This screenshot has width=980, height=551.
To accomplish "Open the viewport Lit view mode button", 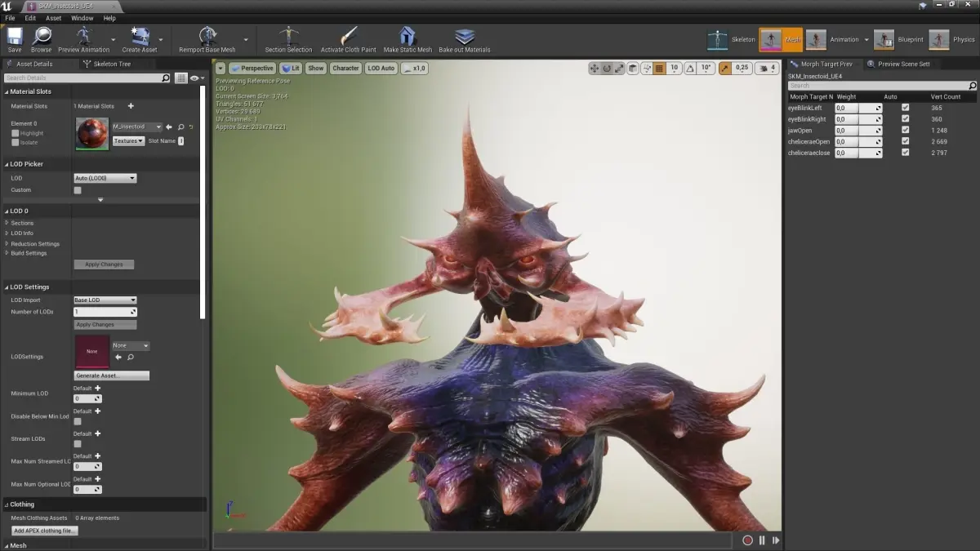I will click(291, 69).
